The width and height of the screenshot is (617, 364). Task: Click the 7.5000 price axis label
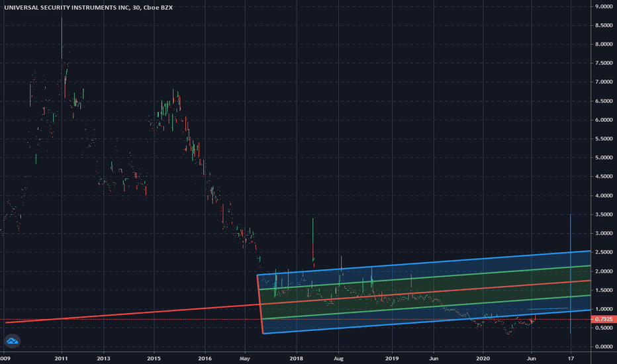604,63
